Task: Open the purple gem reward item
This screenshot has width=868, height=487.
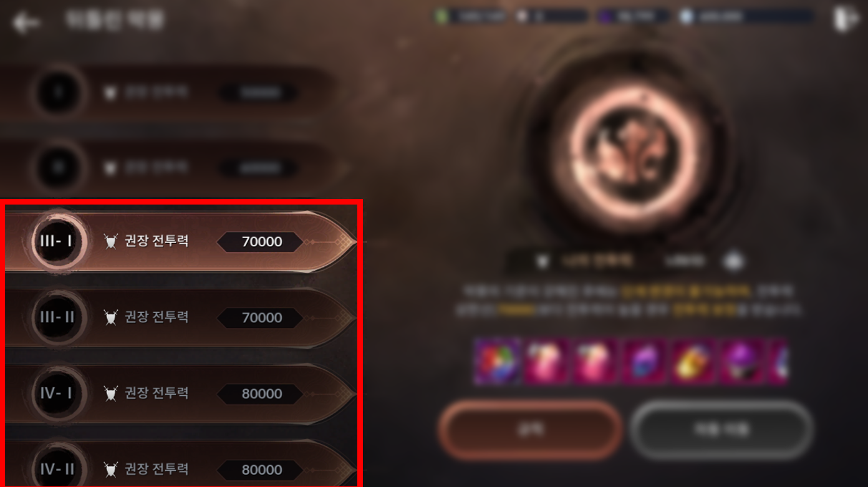Action: tap(646, 361)
